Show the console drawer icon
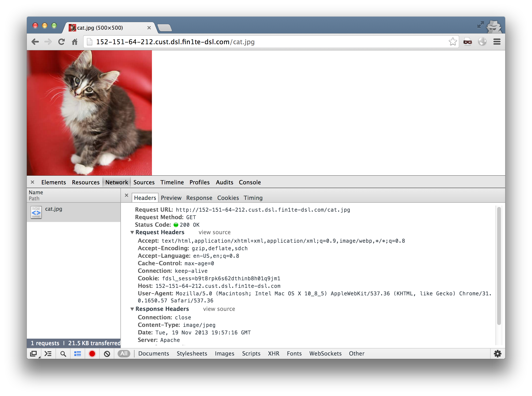Image resolution: width=532 pixels, height=396 pixels. [48, 353]
